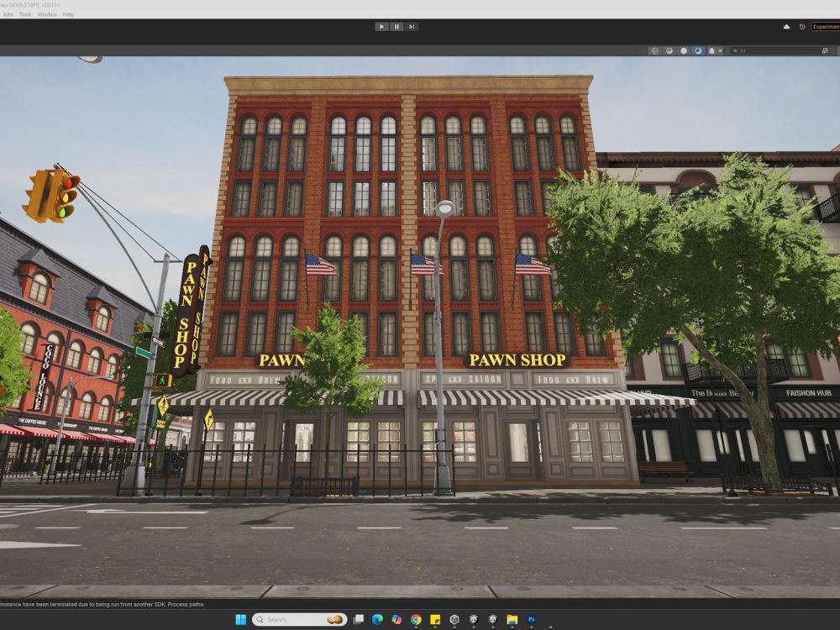The width and height of the screenshot is (840, 630).
Task: Open Copilot from the taskbar
Action: click(396, 619)
